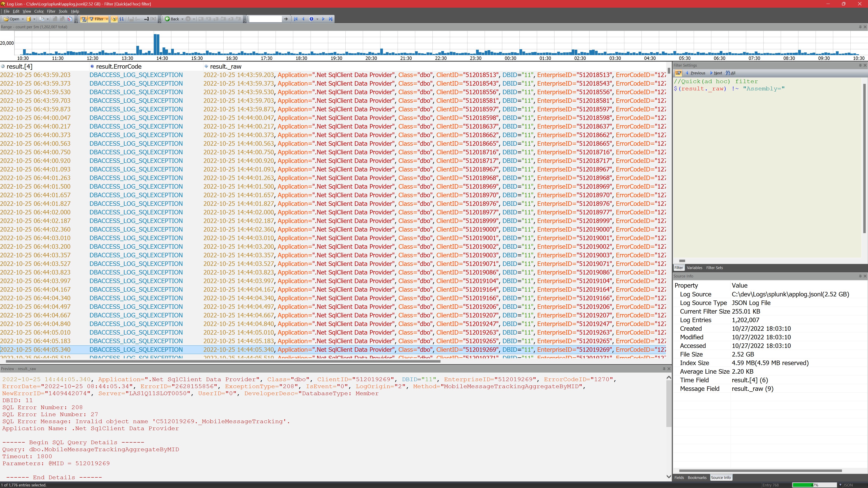Select log row with timestamp 06:44:04.840
The height and width of the screenshot is (488, 868).
click(333, 324)
